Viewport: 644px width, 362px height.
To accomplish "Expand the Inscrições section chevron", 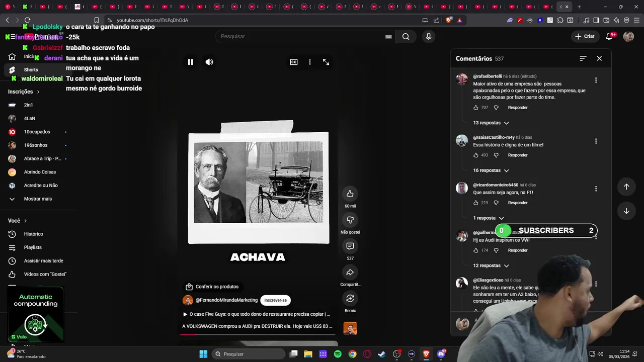I will point(38,92).
